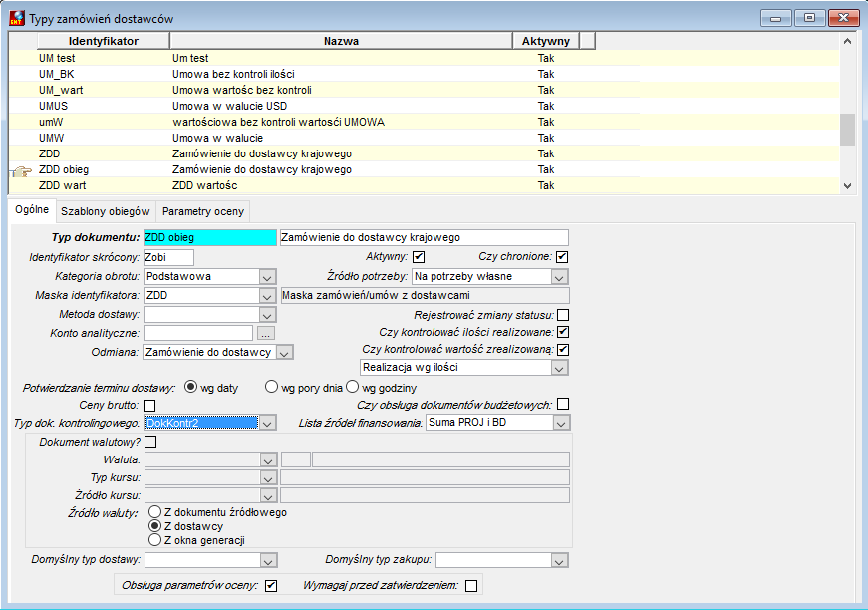Select the wg daty radio button
Screen dimensions: 868x610
pyautogui.click(x=190, y=387)
